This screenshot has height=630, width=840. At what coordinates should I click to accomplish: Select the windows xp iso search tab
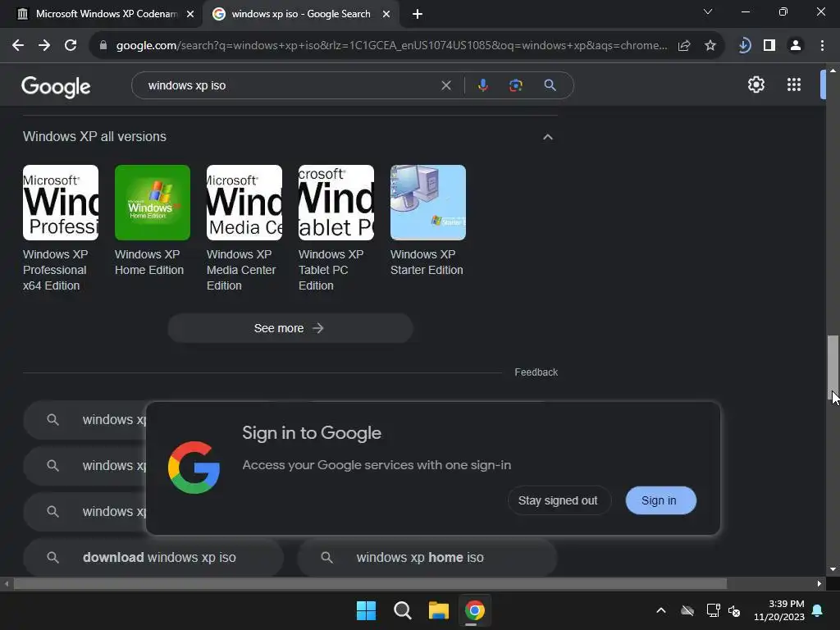coord(300,14)
